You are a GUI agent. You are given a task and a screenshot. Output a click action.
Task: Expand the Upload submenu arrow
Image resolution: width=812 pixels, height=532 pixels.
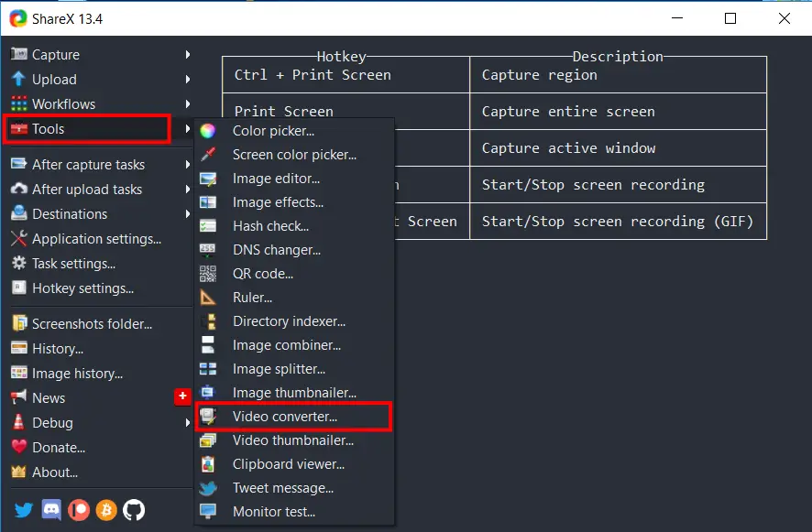(188, 79)
